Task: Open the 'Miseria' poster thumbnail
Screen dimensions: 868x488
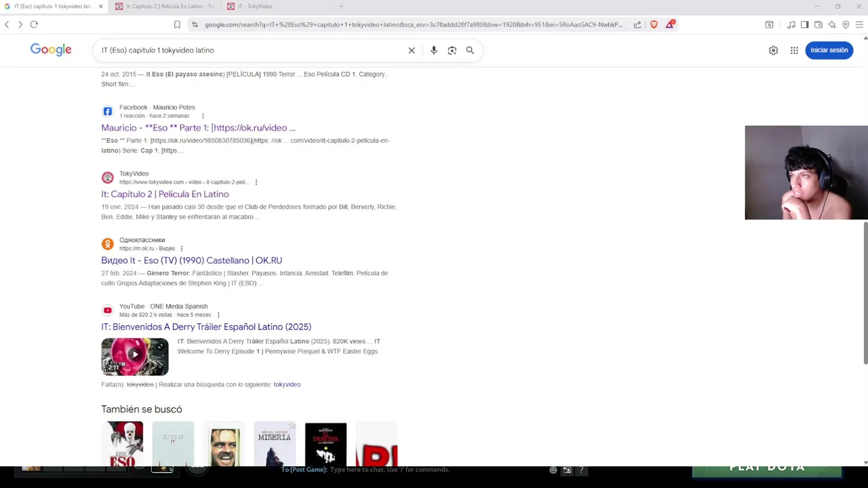Action: (275, 445)
